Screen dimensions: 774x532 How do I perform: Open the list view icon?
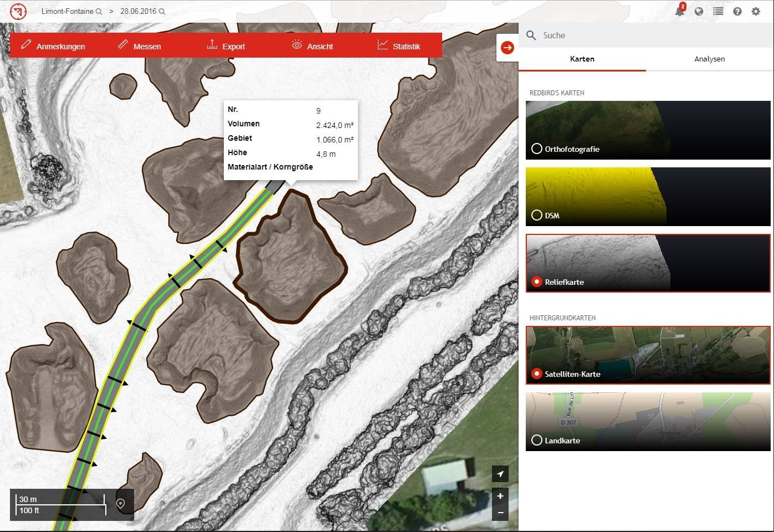point(718,11)
